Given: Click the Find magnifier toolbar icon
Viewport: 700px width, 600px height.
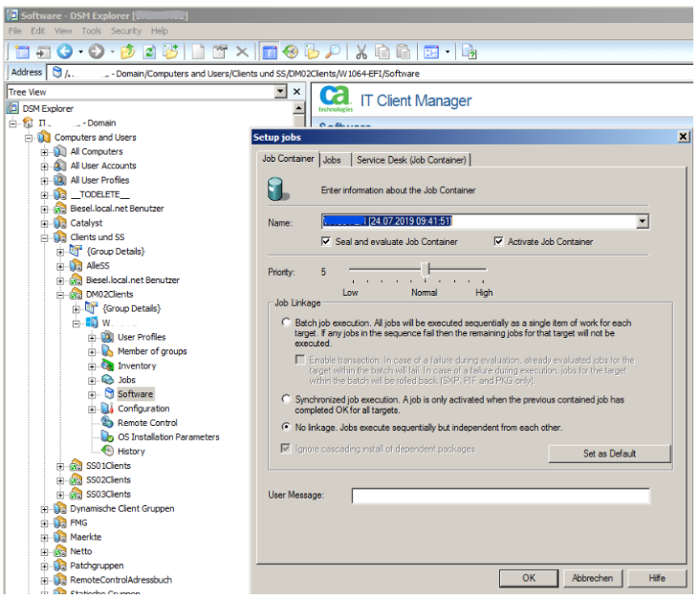Looking at the screenshot, I should (333, 52).
